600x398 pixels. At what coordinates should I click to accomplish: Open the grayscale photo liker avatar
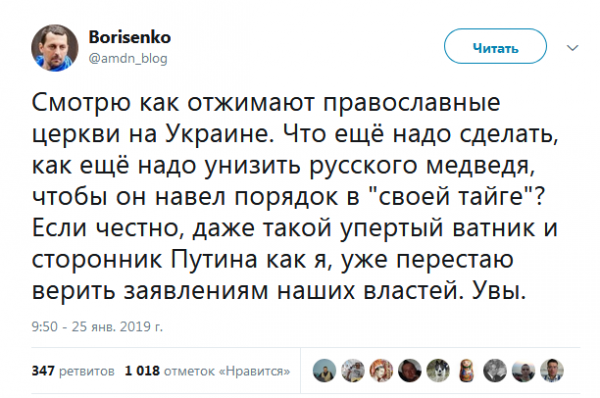pos(495,371)
